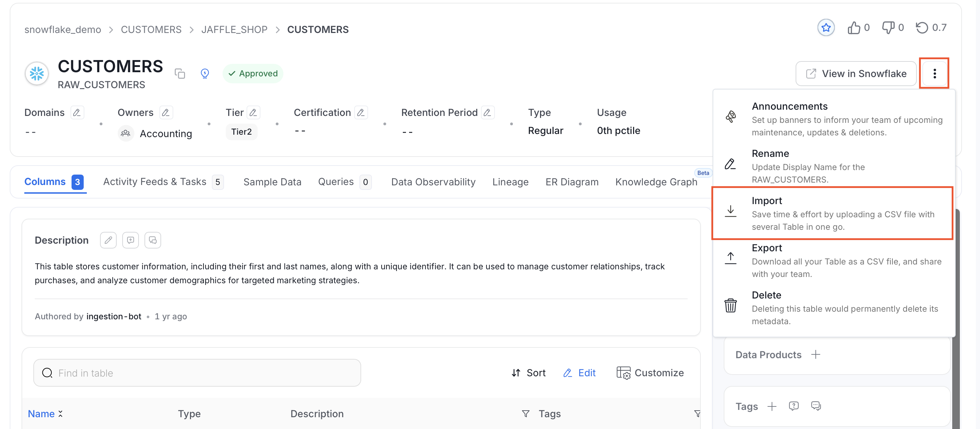Request tags update icon in Tags panel
The image size is (980, 429).
[794, 406]
